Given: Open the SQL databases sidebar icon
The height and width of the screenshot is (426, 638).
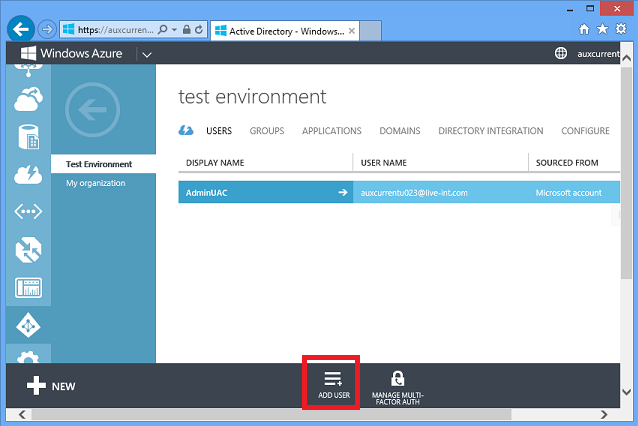Looking at the screenshot, I should point(28,137).
